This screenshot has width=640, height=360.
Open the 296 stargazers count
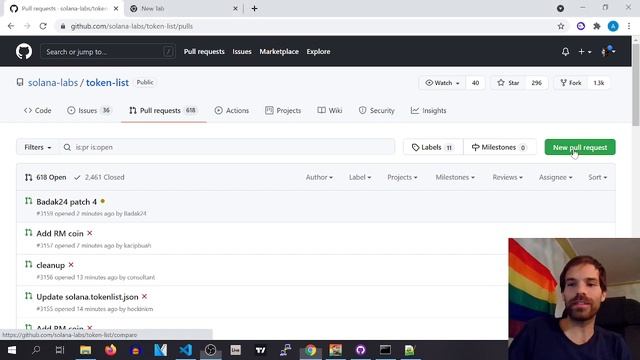tap(536, 83)
